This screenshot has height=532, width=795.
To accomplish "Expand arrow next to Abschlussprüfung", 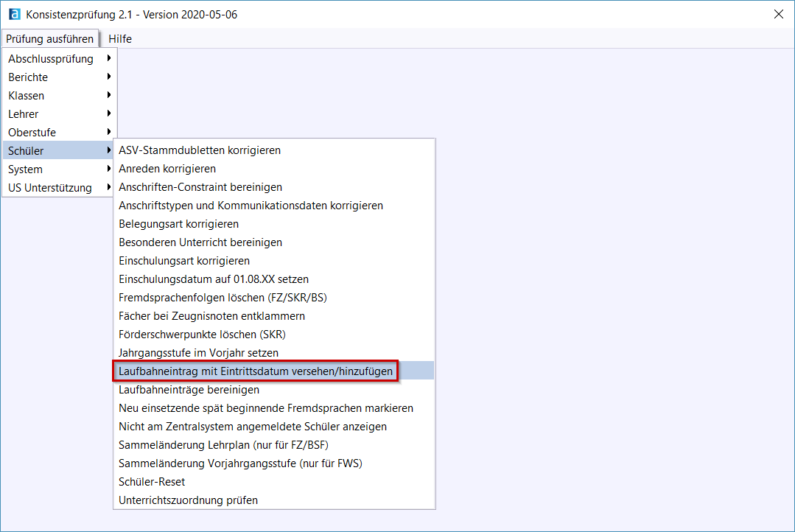I will [x=108, y=58].
